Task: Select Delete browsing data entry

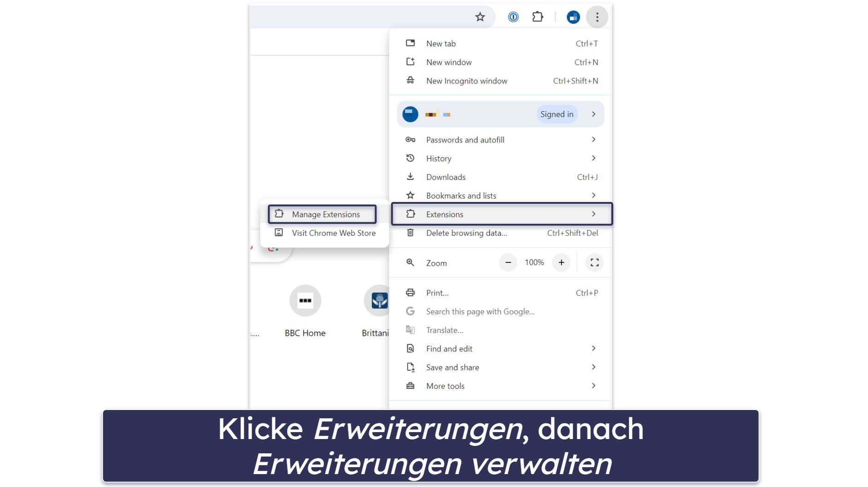Action: [500, 233]
